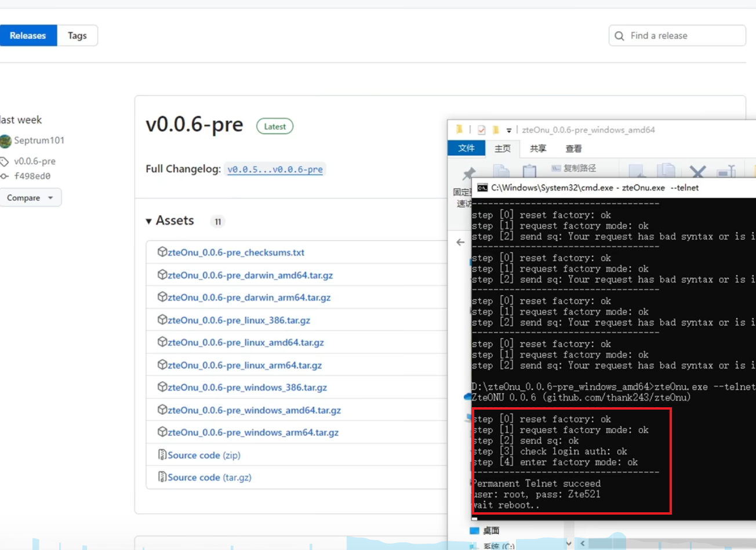Click the cmd.exe window title bar text

tap(595, 187)
